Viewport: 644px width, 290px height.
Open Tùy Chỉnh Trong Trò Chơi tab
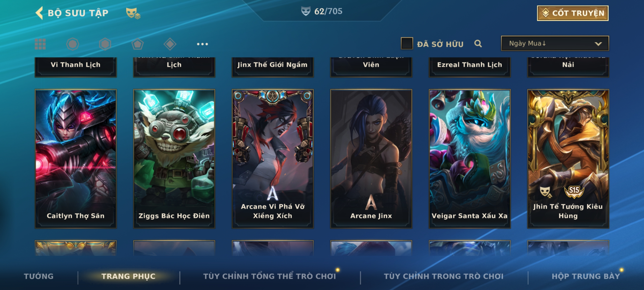[444, 276]
